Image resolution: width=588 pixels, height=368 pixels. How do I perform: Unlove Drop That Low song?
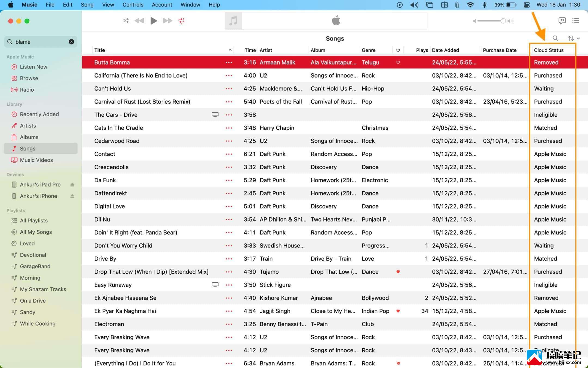coord(398,272)
